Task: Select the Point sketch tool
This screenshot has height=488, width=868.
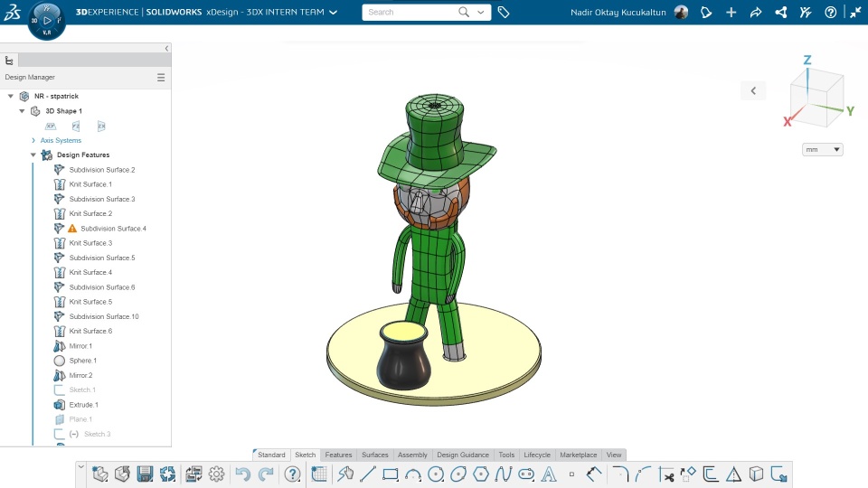Action: [571, 474]
